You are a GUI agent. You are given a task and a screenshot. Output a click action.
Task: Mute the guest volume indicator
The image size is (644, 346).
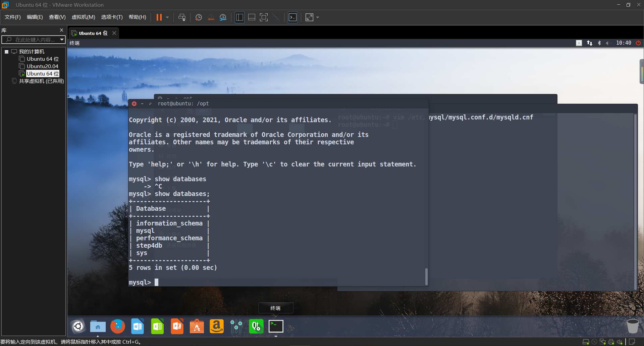[x=609, y=43]
